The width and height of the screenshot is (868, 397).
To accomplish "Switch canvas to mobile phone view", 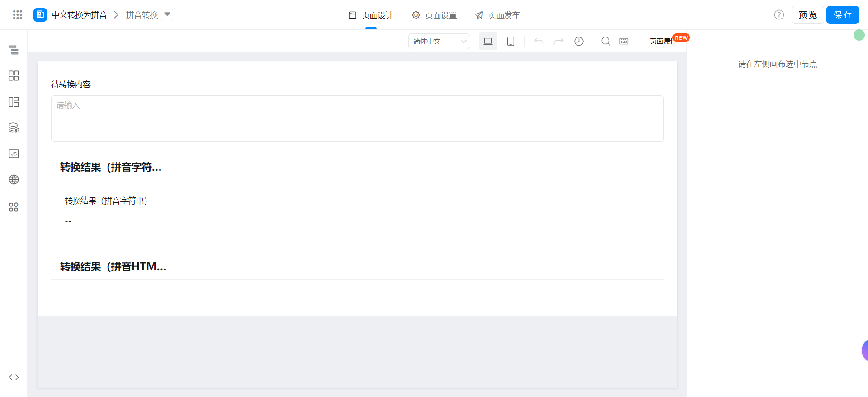I will [x=510, y=42].
